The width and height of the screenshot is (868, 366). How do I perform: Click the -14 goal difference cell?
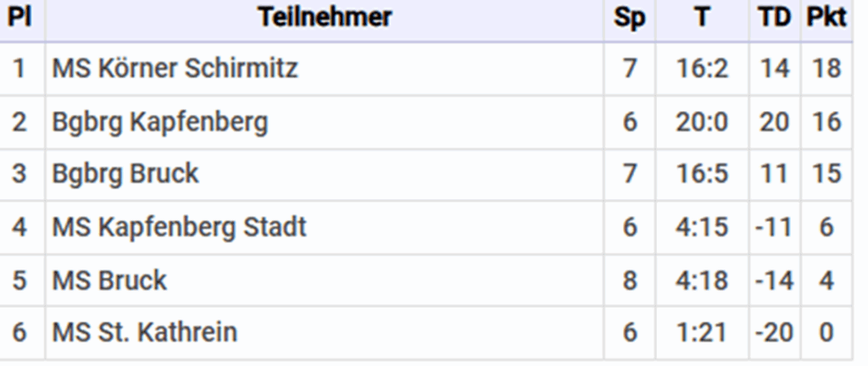[774, 280]
